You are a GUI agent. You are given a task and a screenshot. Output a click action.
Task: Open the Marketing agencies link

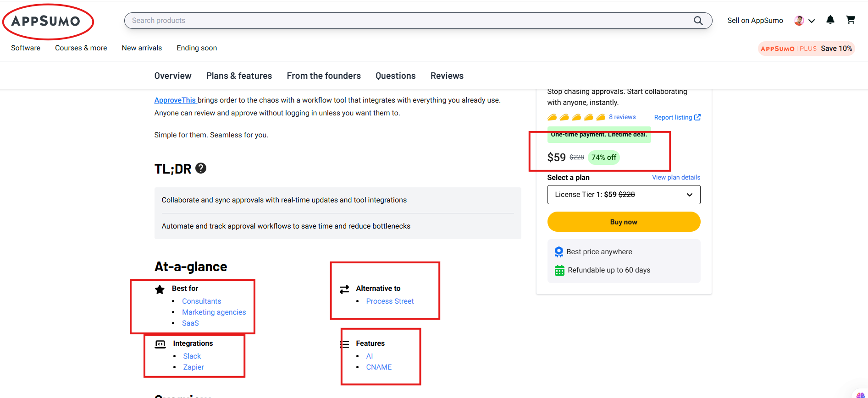click(x=214, y=312)
